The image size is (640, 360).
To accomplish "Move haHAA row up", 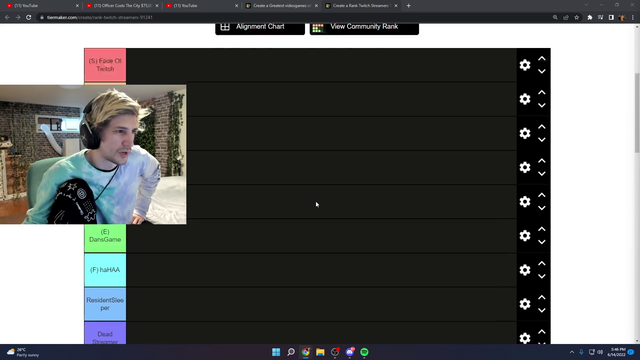I will pos(542,264).
